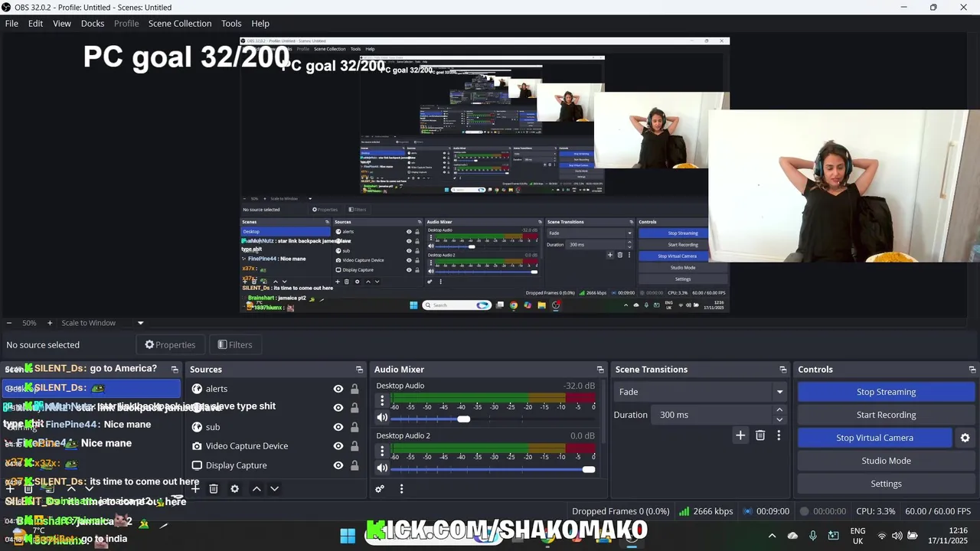Adjust Desktop Audio volume slider handle

[464, 419]
